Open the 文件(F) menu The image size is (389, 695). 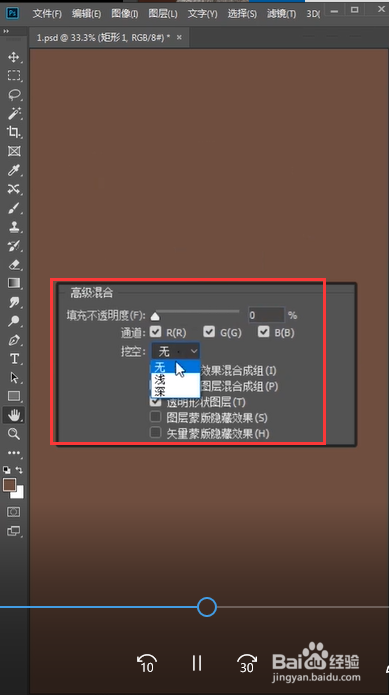(x=47, y=14)
